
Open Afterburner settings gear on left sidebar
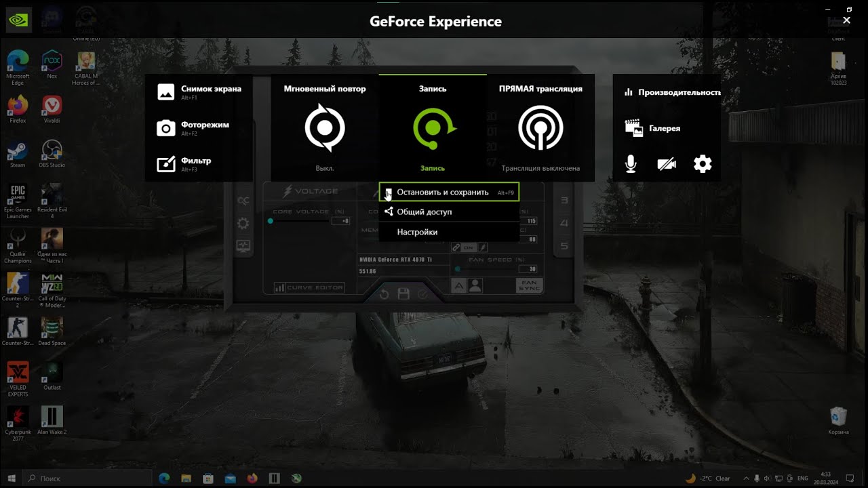243,223
